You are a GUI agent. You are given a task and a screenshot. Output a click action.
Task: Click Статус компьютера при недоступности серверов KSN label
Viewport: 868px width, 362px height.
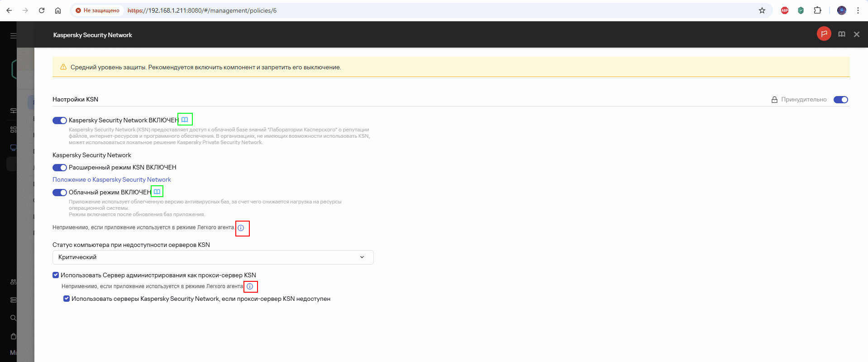[131, 245]
